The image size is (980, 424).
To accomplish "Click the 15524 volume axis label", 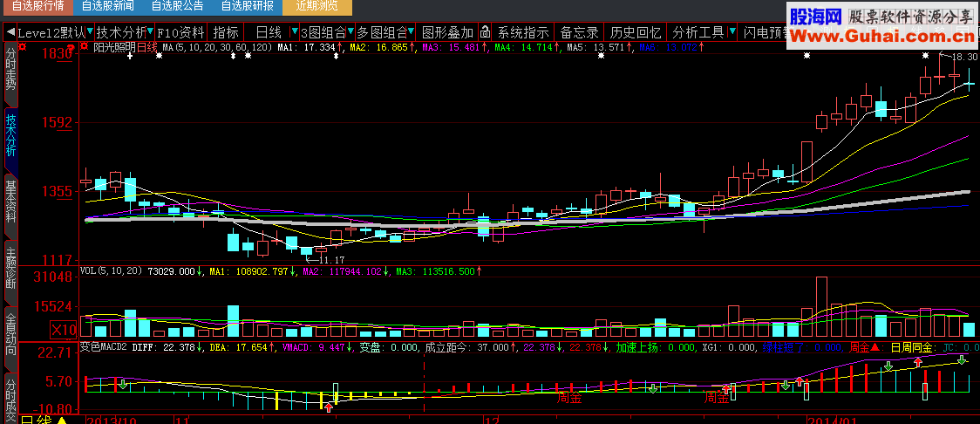I will (x=52, y=306).
